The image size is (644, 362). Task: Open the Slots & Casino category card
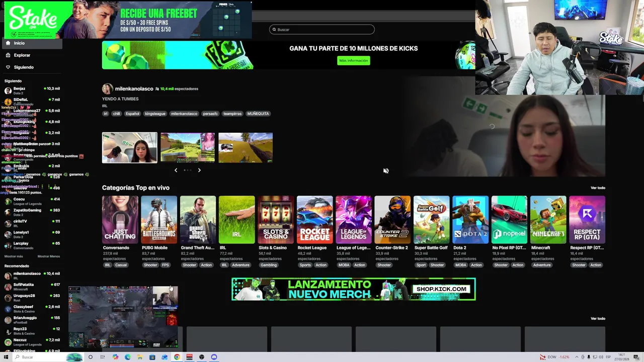coord(276,220)
